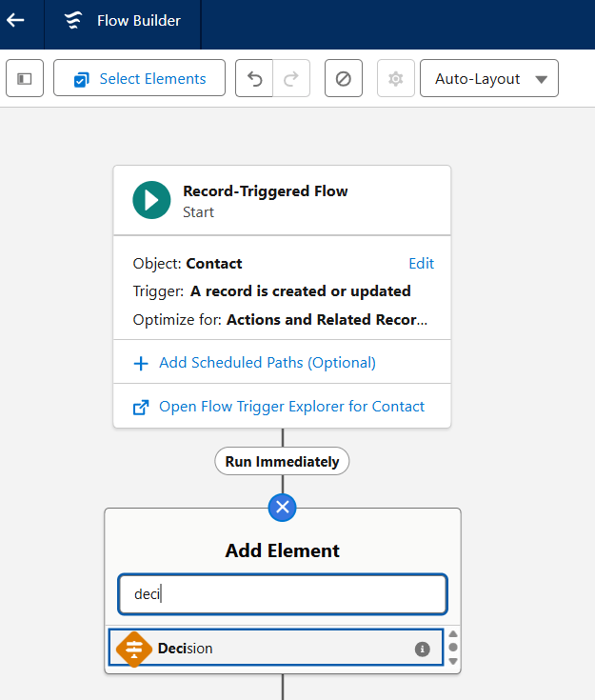Click the Flow Builder logo icon
This screenshot has height=700, width=595.
pos(73,21)
